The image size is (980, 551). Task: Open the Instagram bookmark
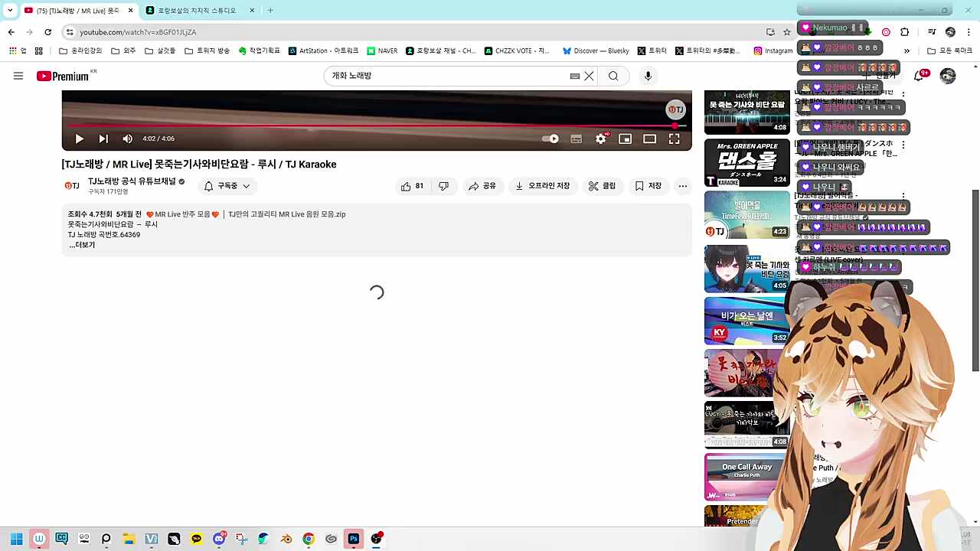point(773,51)
